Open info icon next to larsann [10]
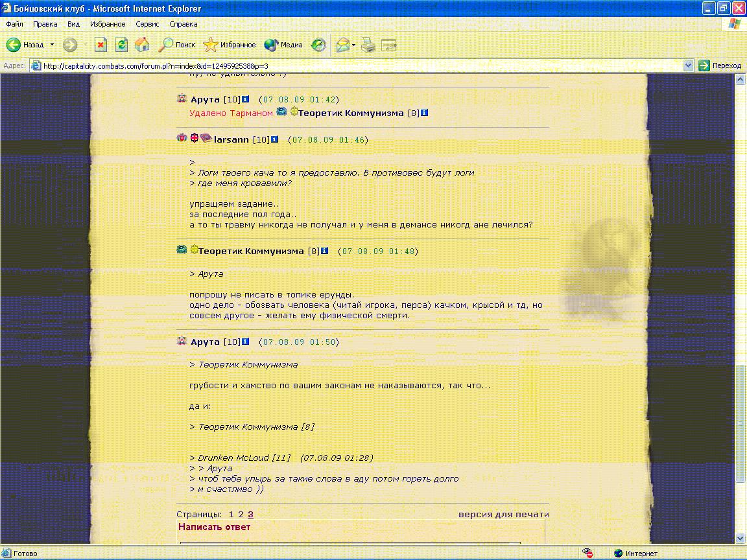Image resolution: width=747 pixels, height=560 pixels. 274,139
